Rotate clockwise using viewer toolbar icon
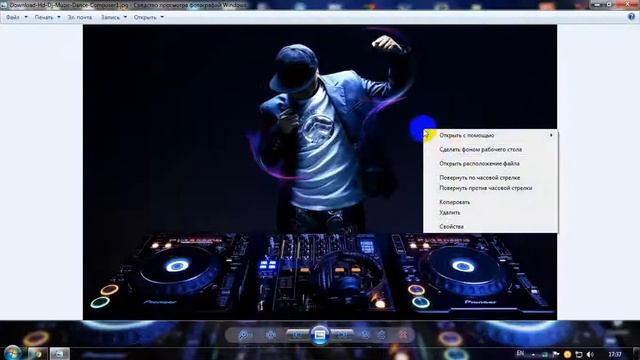 coord(381,335)
